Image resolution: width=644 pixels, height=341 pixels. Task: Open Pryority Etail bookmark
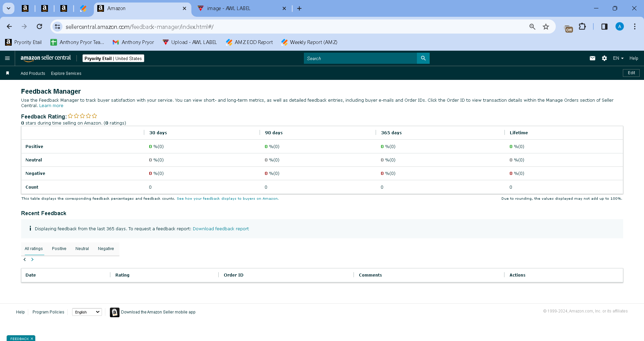pyautogui.click(x=23, y=42)
